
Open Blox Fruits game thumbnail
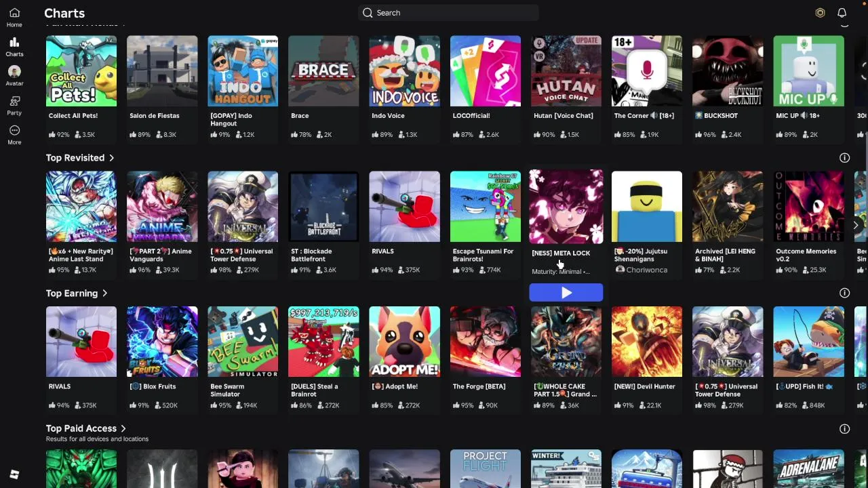(x=162, y=342)
